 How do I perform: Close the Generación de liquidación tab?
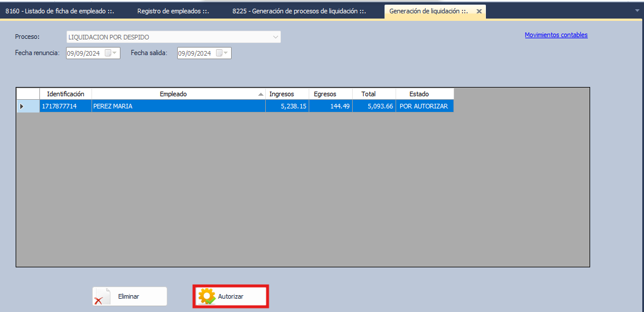[478, 12]
